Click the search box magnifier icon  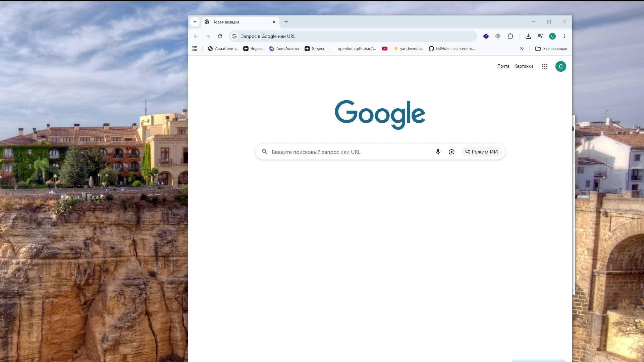[x=265, y=152]
